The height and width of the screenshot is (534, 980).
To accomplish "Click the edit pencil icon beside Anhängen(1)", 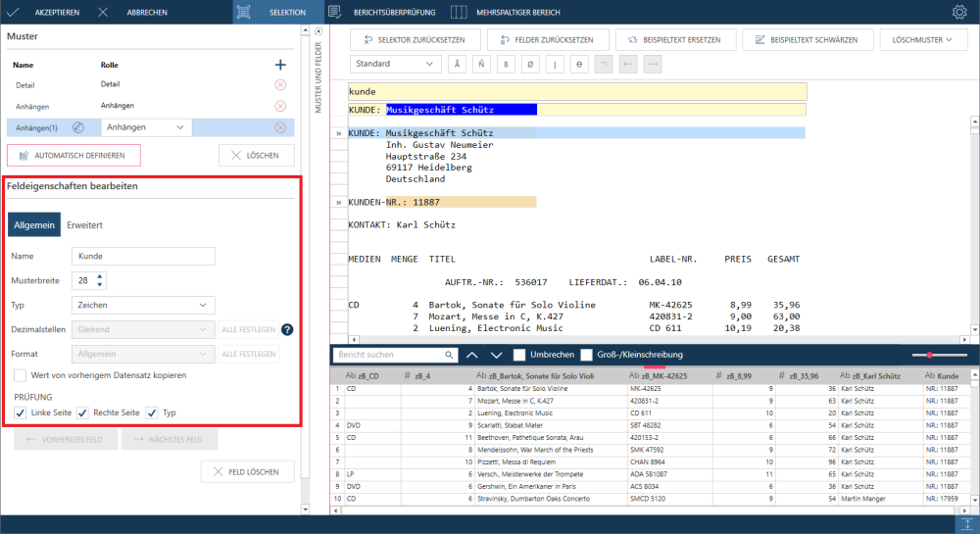I will click(x=78, y=127).
